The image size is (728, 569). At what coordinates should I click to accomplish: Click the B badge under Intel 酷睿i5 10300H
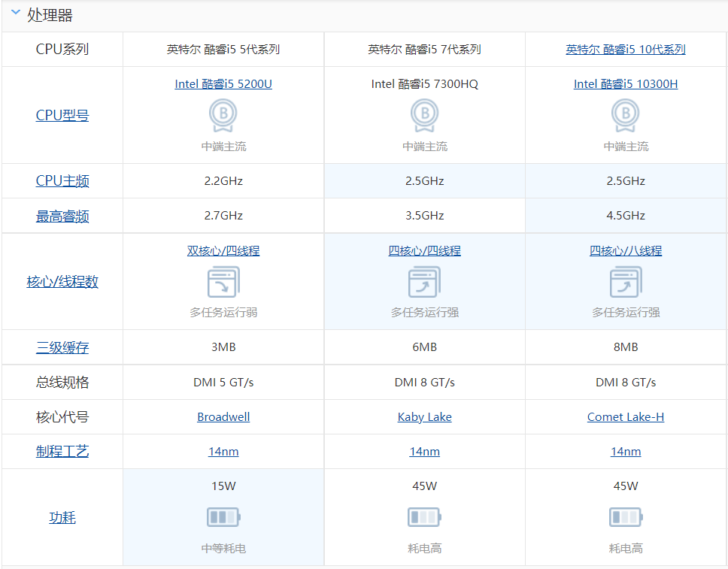(x=626, y=116)
